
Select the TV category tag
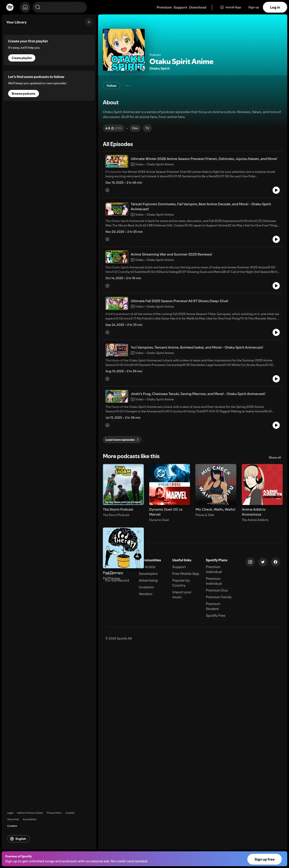[147, 128]
